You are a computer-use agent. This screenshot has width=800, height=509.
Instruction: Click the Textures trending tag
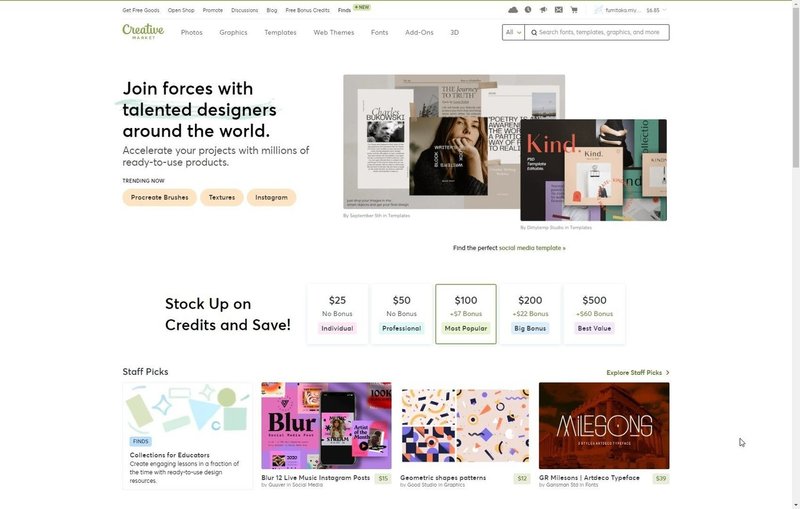(x=221, y=197)
